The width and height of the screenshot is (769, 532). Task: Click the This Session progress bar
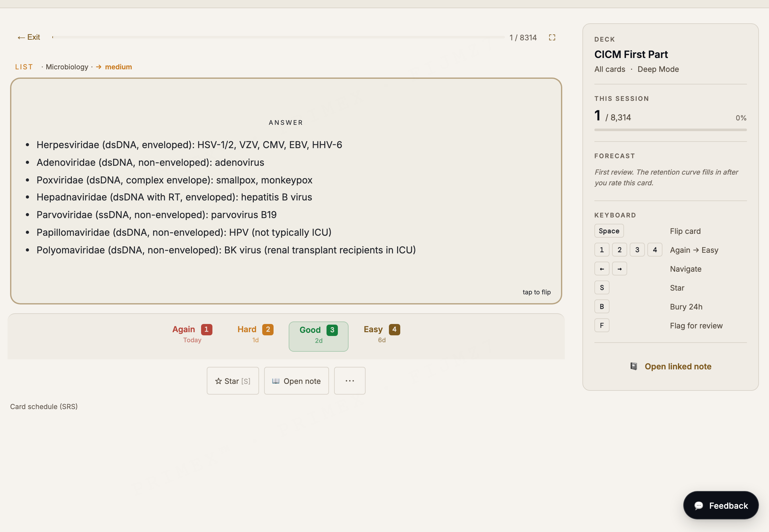coord(670,130)
